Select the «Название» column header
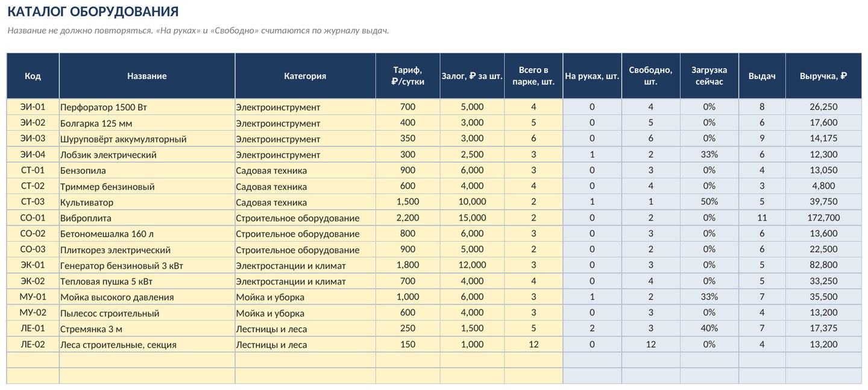 coord(147,76)
